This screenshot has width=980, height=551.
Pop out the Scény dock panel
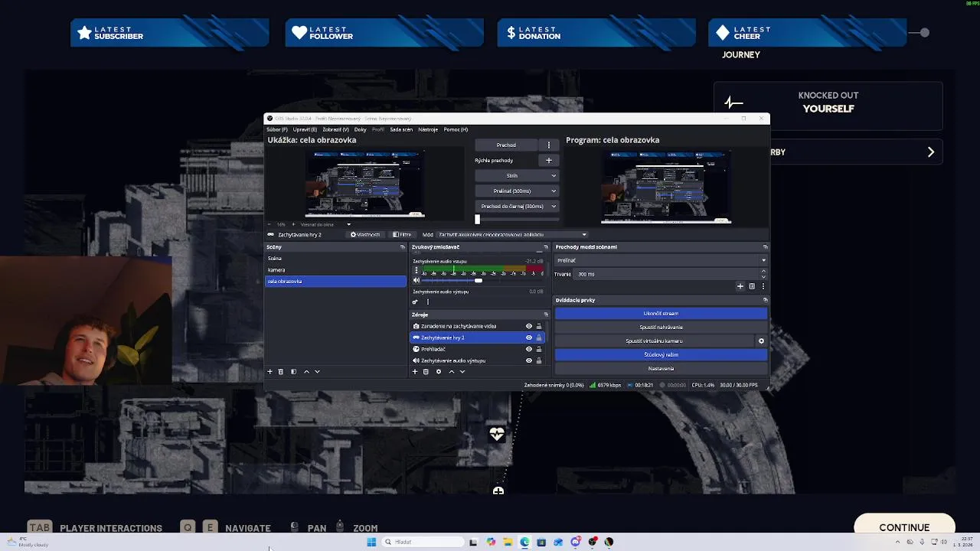pyautogui.click(x=403, y=247)
